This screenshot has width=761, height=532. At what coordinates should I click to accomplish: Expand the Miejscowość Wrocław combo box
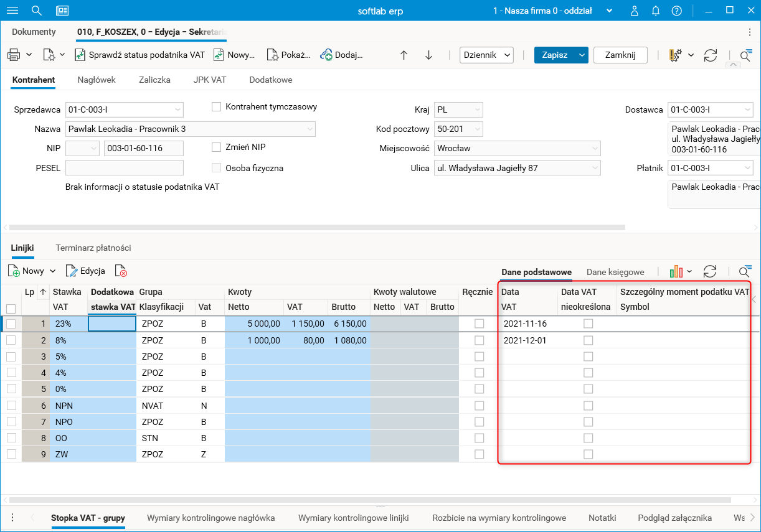click(x=595, y=149)
